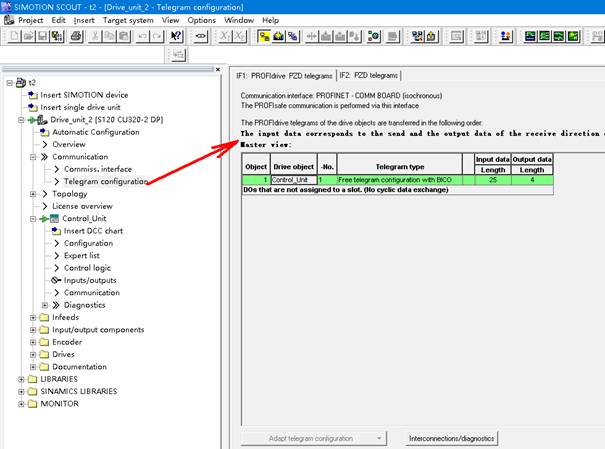This screenshot has width=605, height=449.
Task: Switch to IF2: PZD telegrams tab
Action: tap(368, 75)
